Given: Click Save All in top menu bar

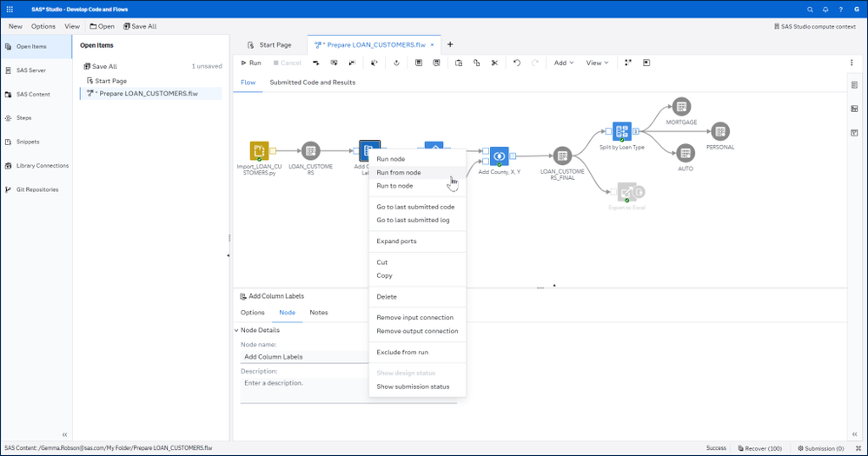Looking at the screenshot, I should pos(140,26).
